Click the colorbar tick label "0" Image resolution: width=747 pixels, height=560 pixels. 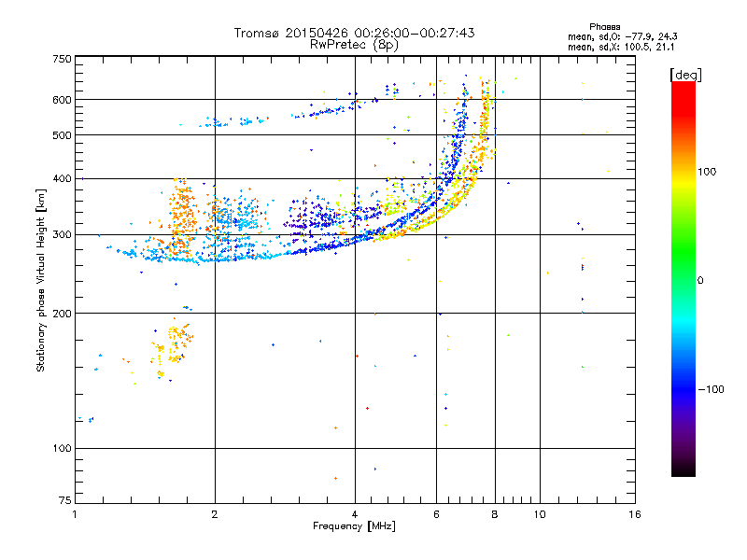[x=700, y=281]
